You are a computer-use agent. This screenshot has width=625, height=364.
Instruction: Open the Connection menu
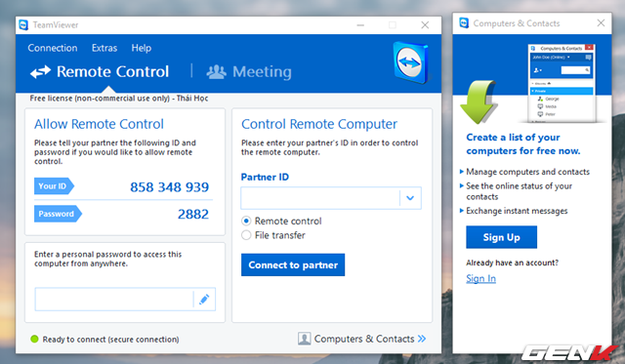pyautogui.click(x=53, y=48)
